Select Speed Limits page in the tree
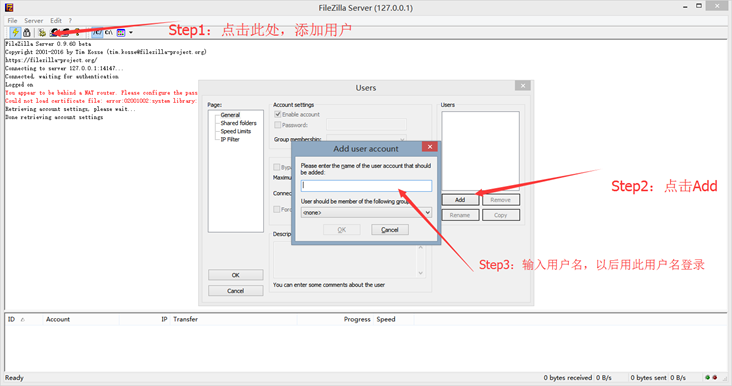Image resolution: width=732 pixels, height=386 pixels. click(x=236, y=131)
